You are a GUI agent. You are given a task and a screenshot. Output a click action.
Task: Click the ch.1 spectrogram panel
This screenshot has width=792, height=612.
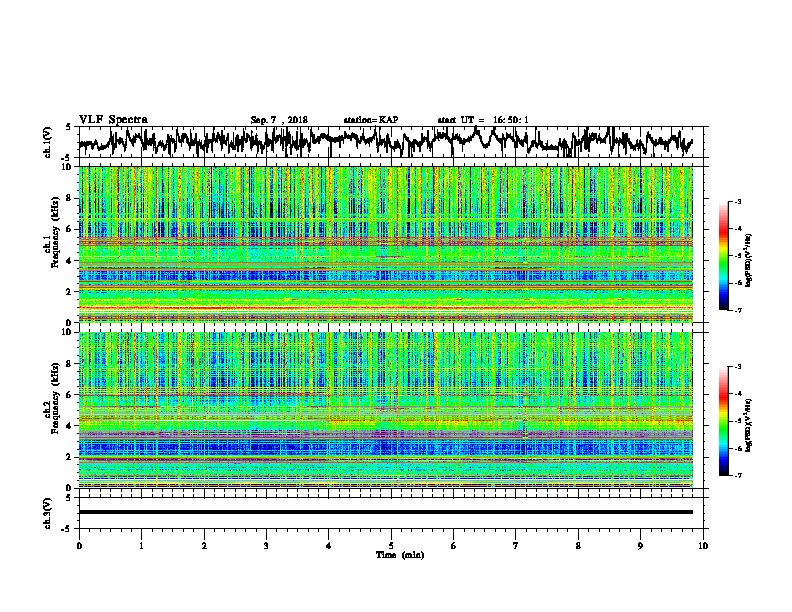coord(385,244)
